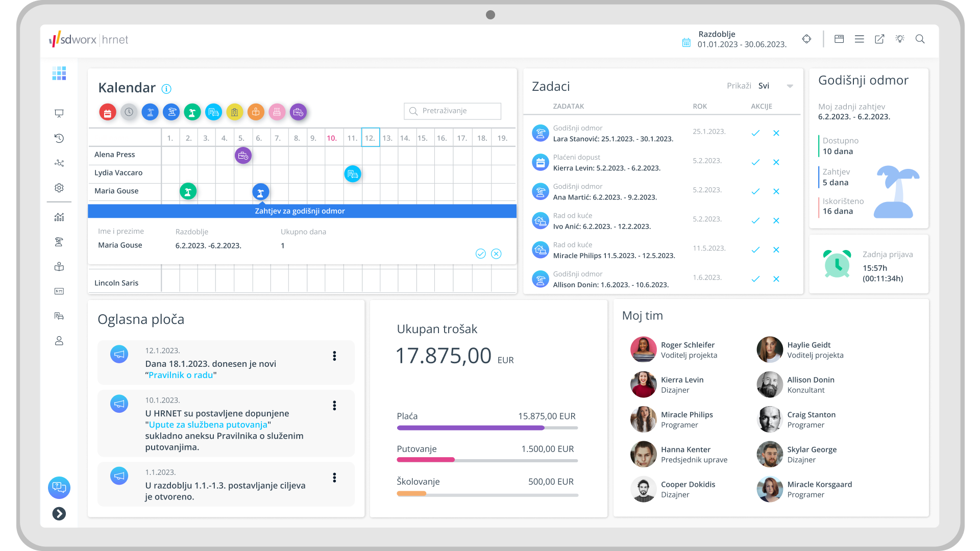The height and width of the screenshot is (551, 980).
Task: Approve Allison Donin vacation task
Action: point(755,279)
